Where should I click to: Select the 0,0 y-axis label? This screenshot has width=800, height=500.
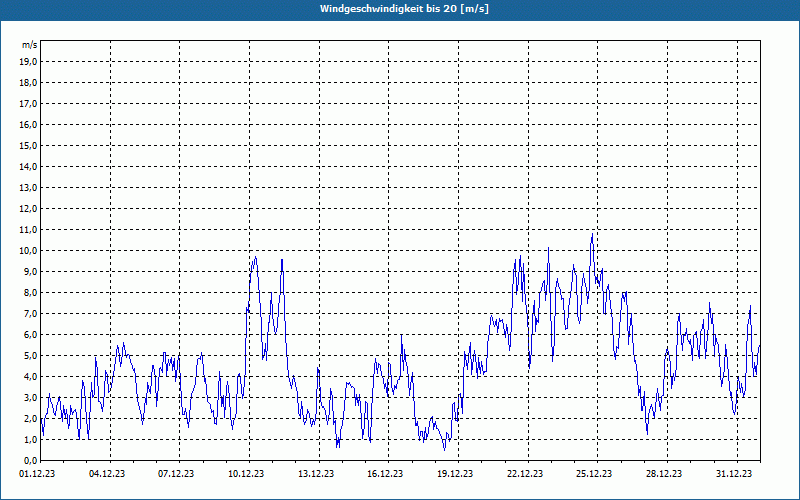[30, 460]
